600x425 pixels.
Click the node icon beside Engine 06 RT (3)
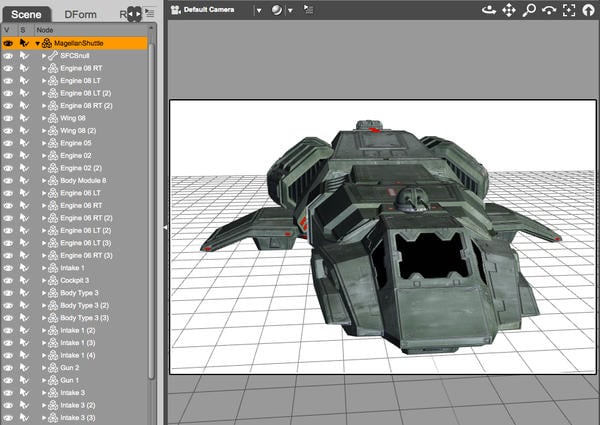point(53,256)
